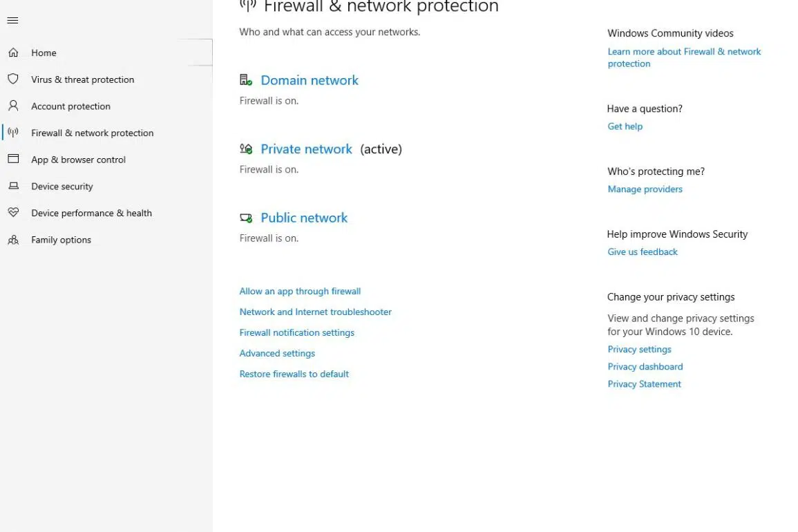This screenshot has width=798, height=532.
Task: Open Private network settings
Action: (306, 149)
